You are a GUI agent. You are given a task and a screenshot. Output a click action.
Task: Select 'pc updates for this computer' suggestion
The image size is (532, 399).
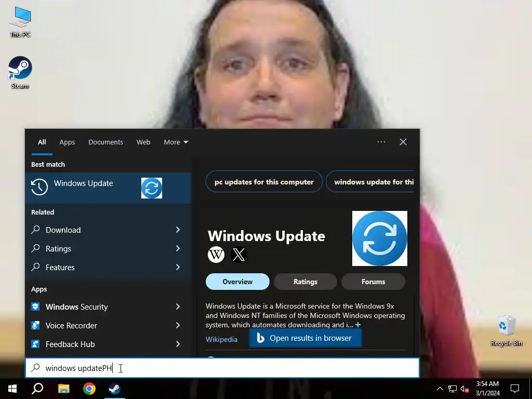[264, 182]
